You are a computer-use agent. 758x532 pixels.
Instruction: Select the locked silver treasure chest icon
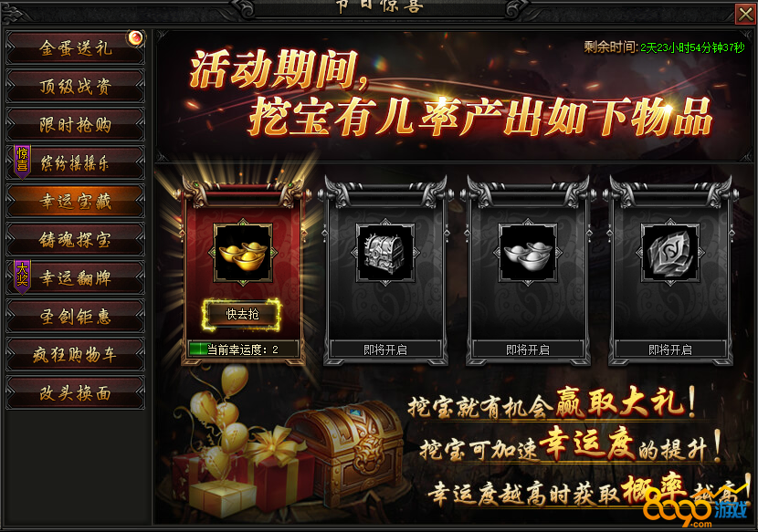click(385, 252)
